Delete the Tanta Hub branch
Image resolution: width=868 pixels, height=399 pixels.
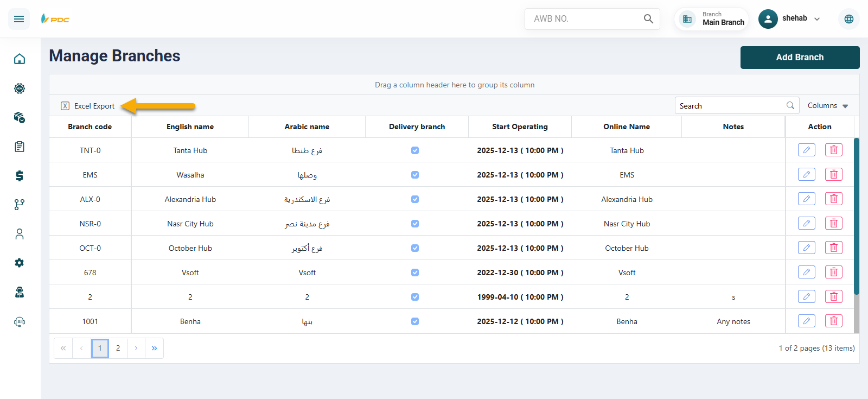point(834,150)
